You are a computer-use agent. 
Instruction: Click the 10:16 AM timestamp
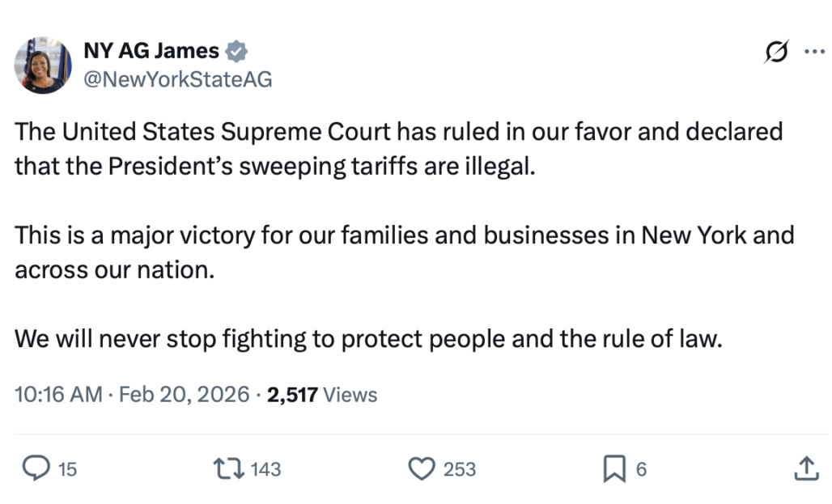pyautogui.click(x=58, y=395)
